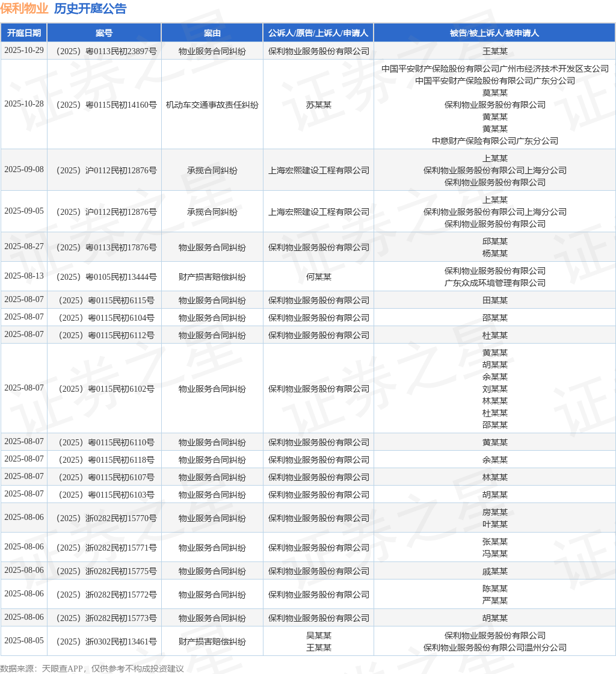Click case number 浙0282民初15771号
This screenshot has width=616, height=674.
[106, 548]
